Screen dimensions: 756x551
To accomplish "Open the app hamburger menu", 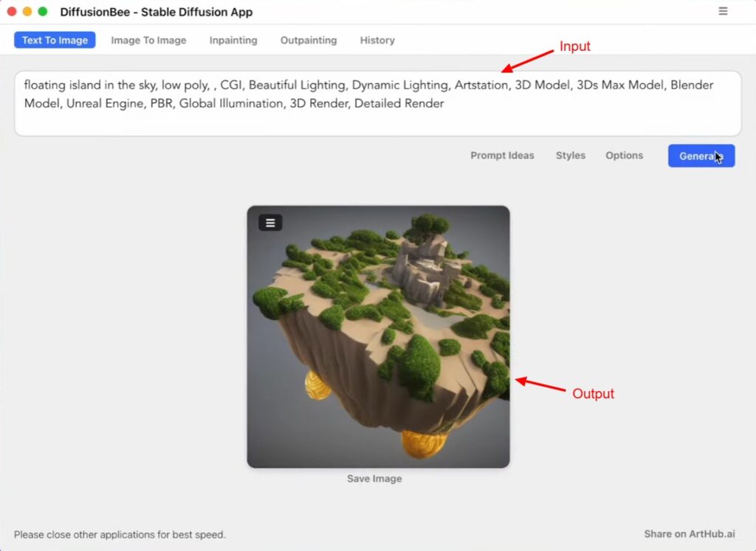I will point(722,12).
